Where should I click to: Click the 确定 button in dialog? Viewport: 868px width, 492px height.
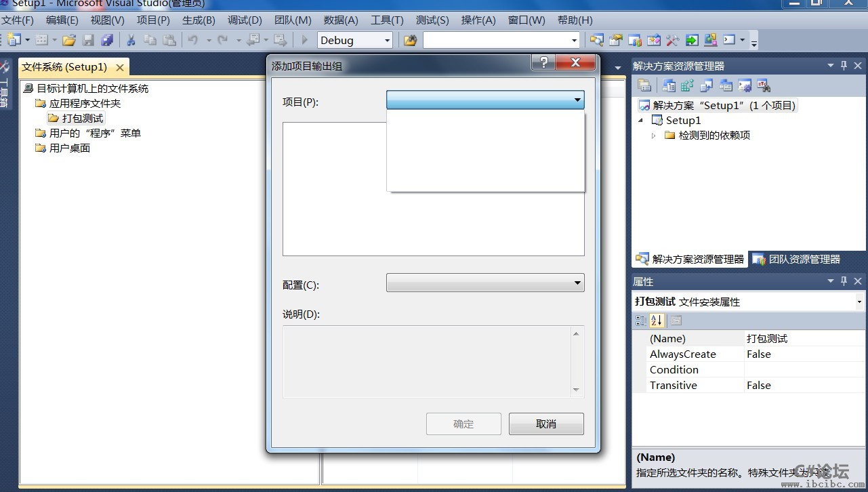pyautogui.click(x=463, y=424)
